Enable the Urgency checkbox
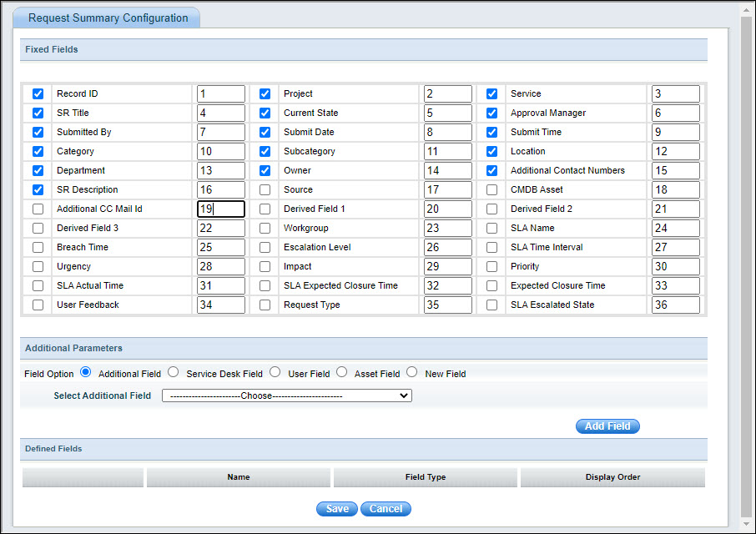The image size is (756, 534). click(38, 267)
